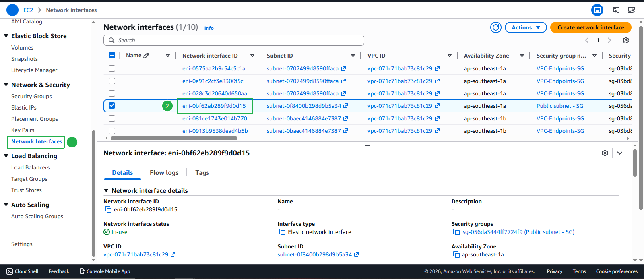Click the Search input field

click(x=234, y=40)
